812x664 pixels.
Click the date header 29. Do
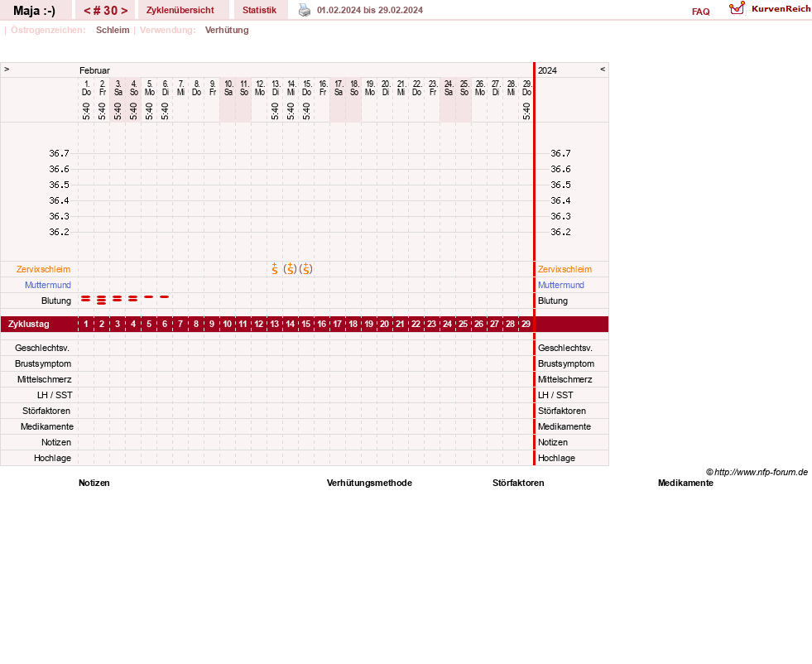coord(526,88)
